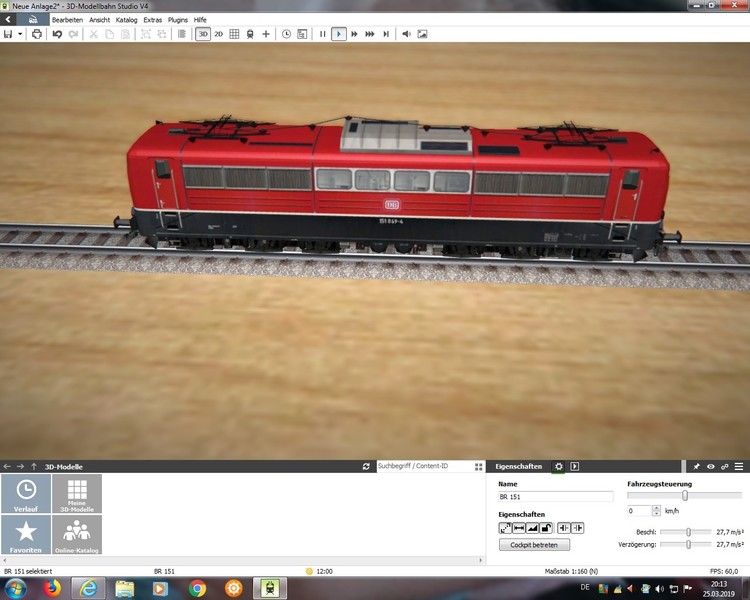Refresh the catalog with the reload icon
The width and height of the screenshot is (750, 600).
pos(366,467)
